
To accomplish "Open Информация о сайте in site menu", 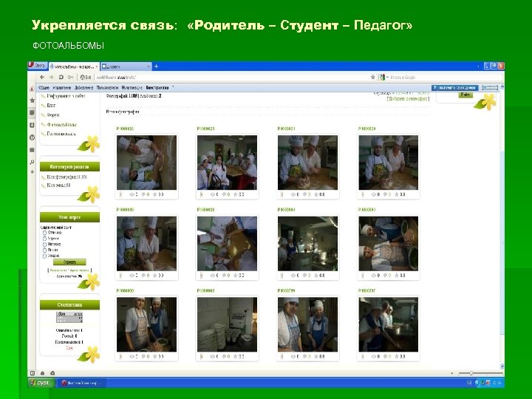I will coord(66,96).
